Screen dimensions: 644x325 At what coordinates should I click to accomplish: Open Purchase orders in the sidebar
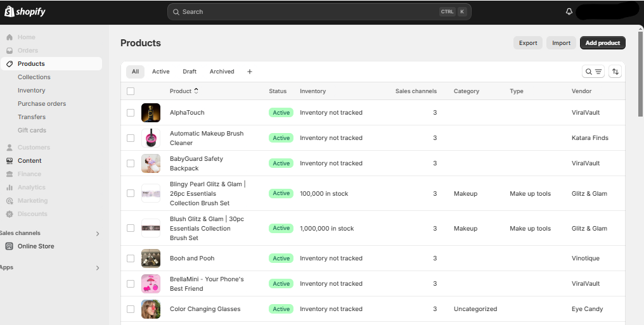pyautogui.click(x=42, y=103)
